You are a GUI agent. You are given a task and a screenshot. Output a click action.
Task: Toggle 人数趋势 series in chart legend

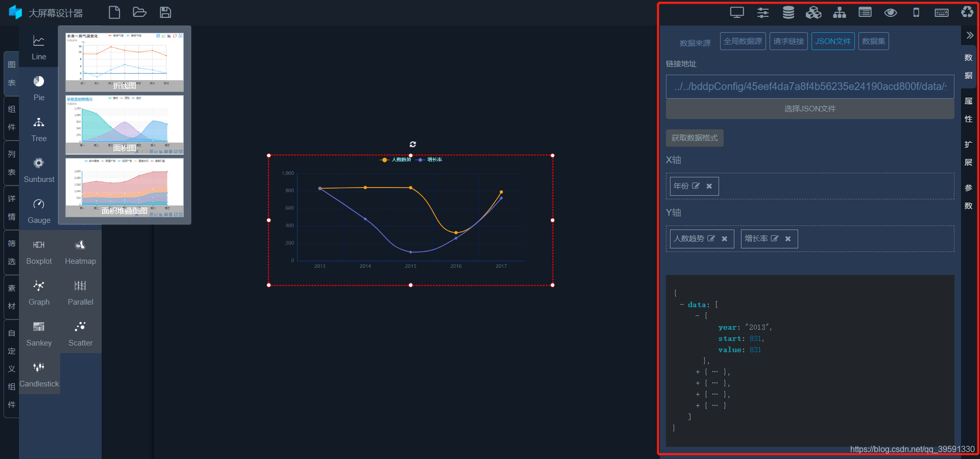396,159
